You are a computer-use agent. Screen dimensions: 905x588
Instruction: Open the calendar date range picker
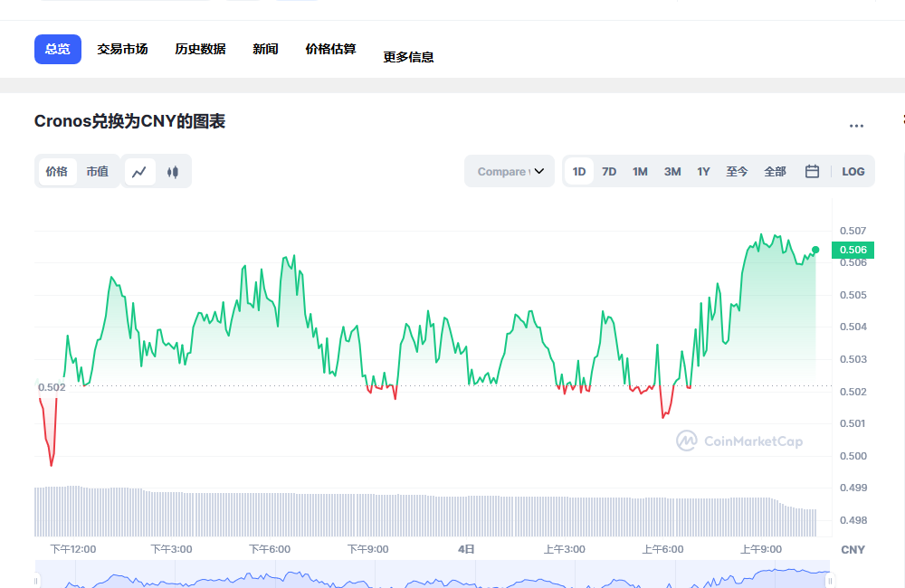pyautogui.click(x=812, y=171)
